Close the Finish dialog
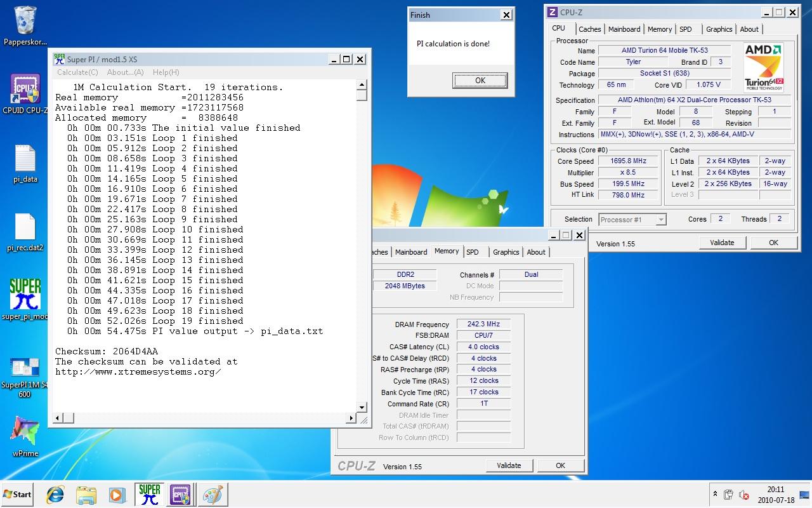 click(x=506, y=15)
